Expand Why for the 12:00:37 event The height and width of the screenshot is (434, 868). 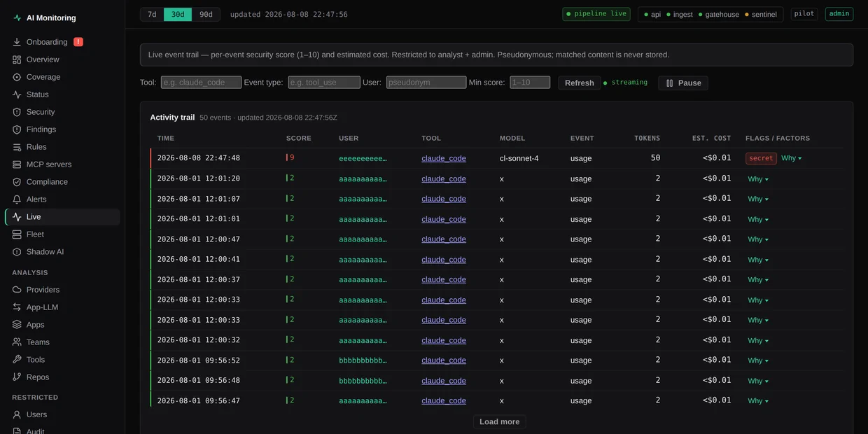[758, 280]
